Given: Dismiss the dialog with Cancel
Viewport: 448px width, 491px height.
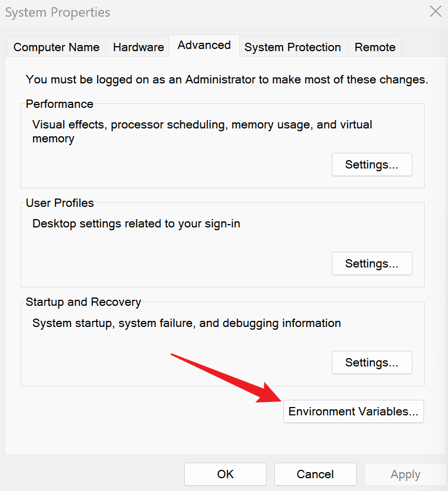Looking at the screenshot, I should tap(316, 474).
